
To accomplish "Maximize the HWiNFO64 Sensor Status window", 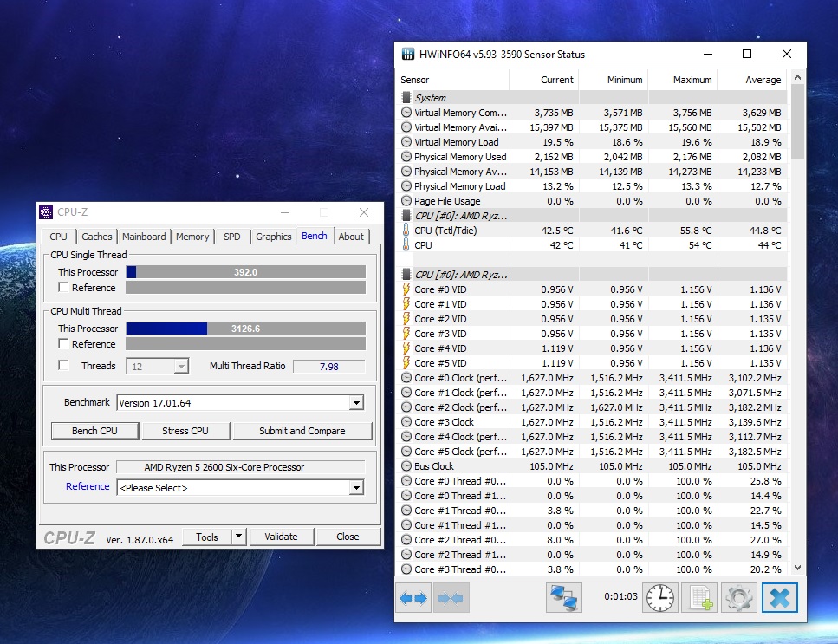I will click(x=747, y=54).
